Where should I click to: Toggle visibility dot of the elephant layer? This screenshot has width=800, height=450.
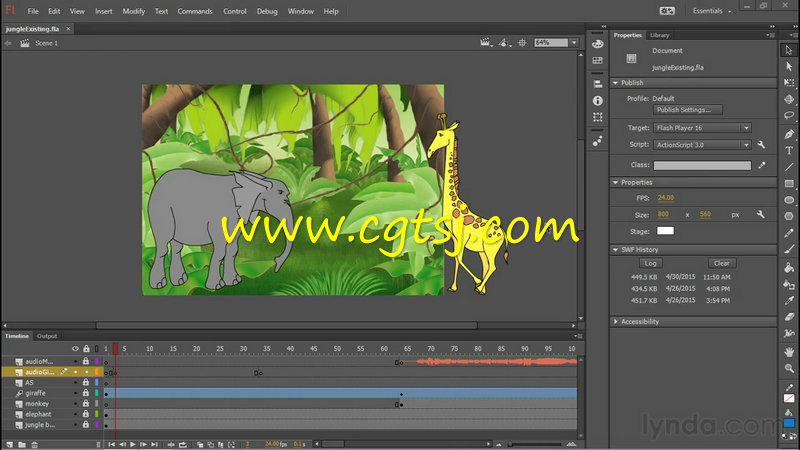tap(76, 414)
